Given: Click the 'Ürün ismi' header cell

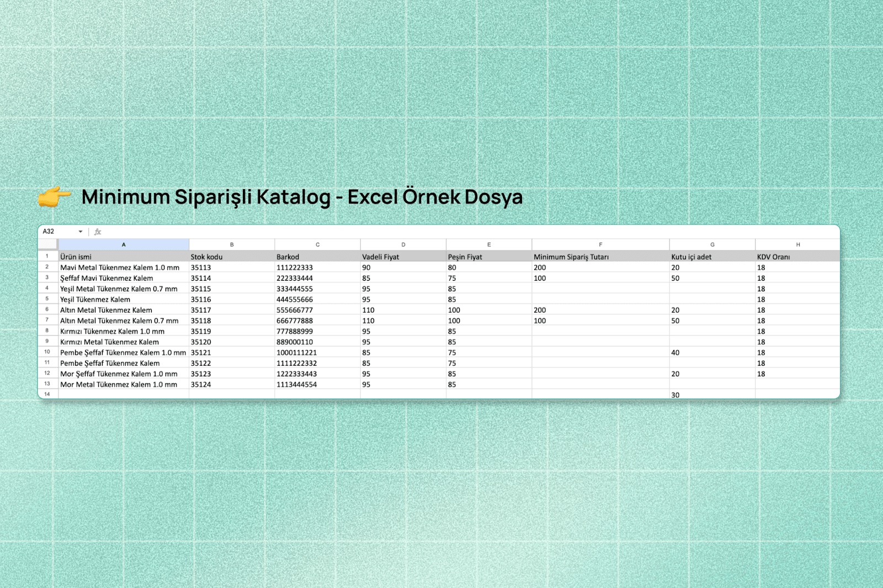Looking at the screenshot, I should 124,257.
